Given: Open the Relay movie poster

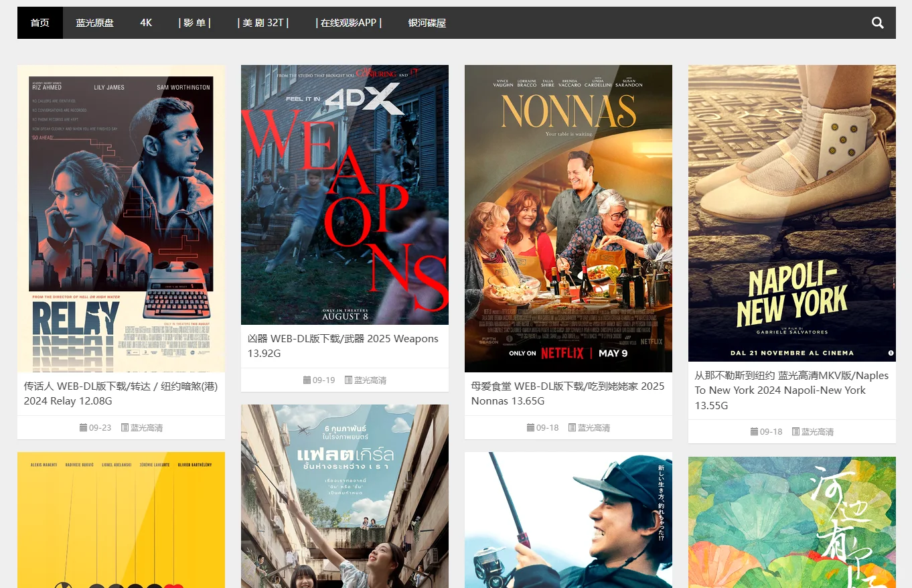Looking at the screenshot, I should [121, 218].
